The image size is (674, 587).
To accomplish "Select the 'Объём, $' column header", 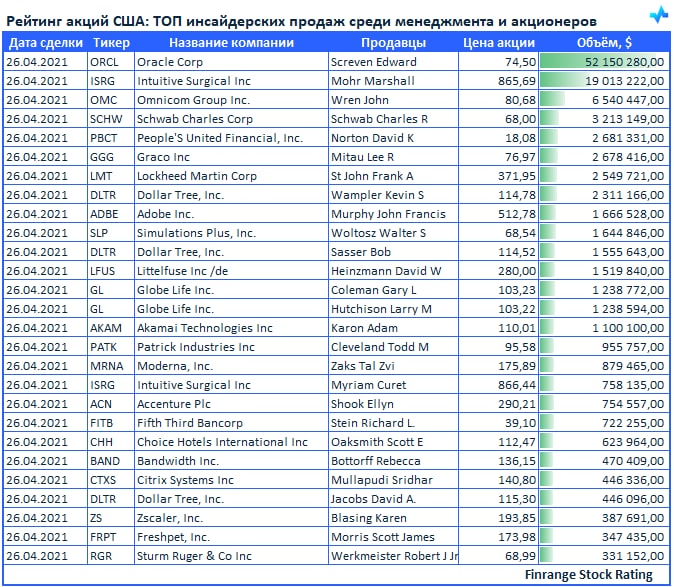I will (604, 43).
